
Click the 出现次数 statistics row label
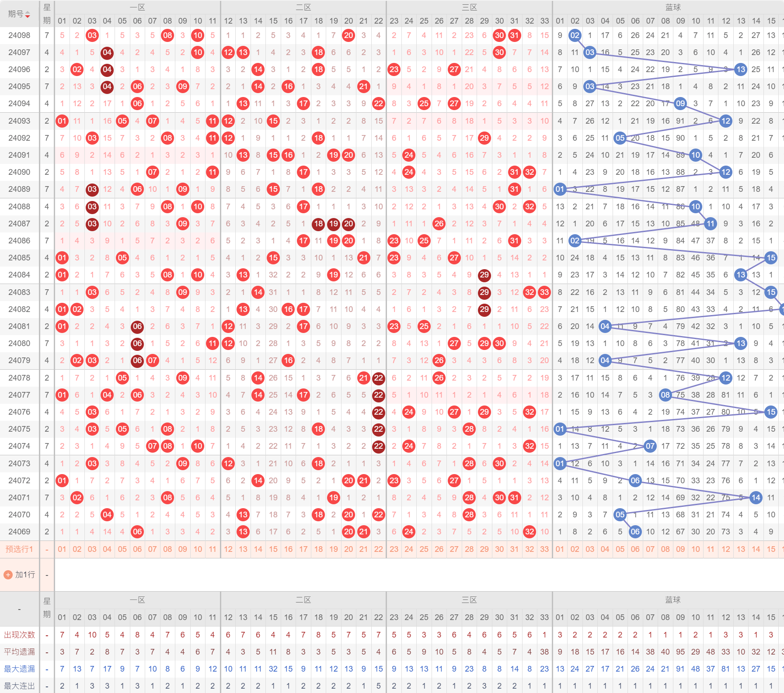19,635
